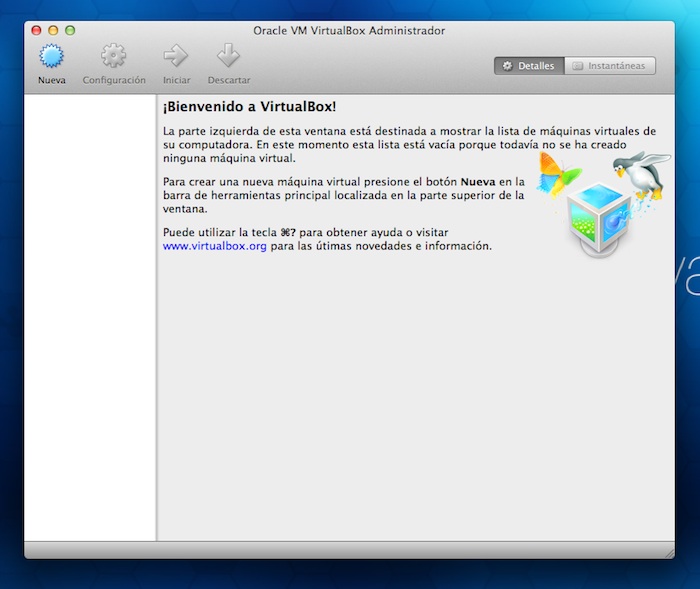700x589 pixels.
Task: Close the VirtualBox window with red button
Action: [x=37, y=30]
